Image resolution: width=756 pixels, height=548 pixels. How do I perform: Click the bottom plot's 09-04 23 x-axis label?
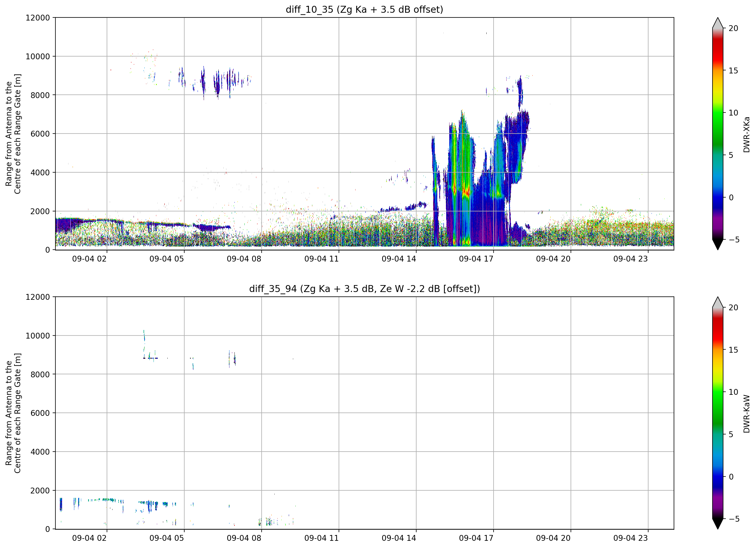coord(631,538)
